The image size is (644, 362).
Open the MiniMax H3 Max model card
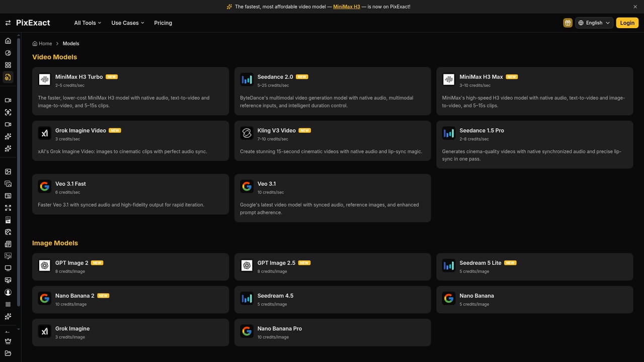534,90
